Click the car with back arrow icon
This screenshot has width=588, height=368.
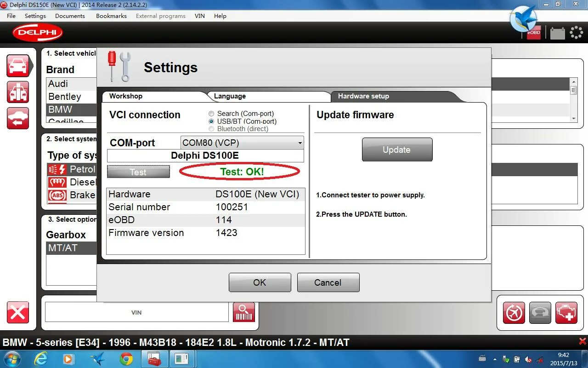pyautogui.click(x=18, y=118)
